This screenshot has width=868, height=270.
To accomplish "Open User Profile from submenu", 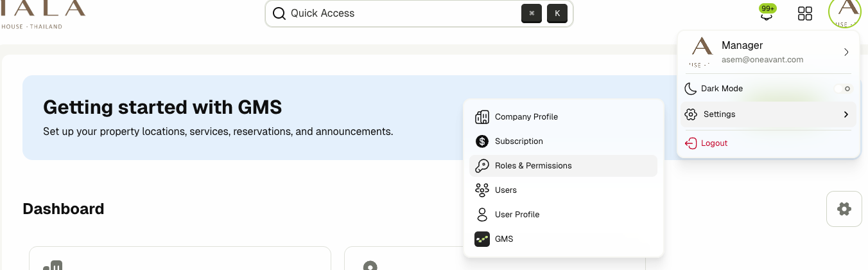I will [563, 215].
